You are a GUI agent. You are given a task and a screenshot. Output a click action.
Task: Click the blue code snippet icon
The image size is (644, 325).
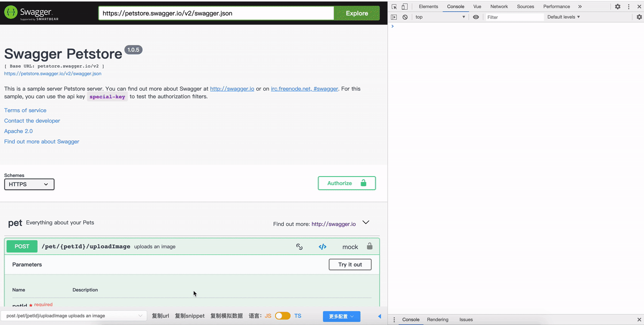(322, 247)
